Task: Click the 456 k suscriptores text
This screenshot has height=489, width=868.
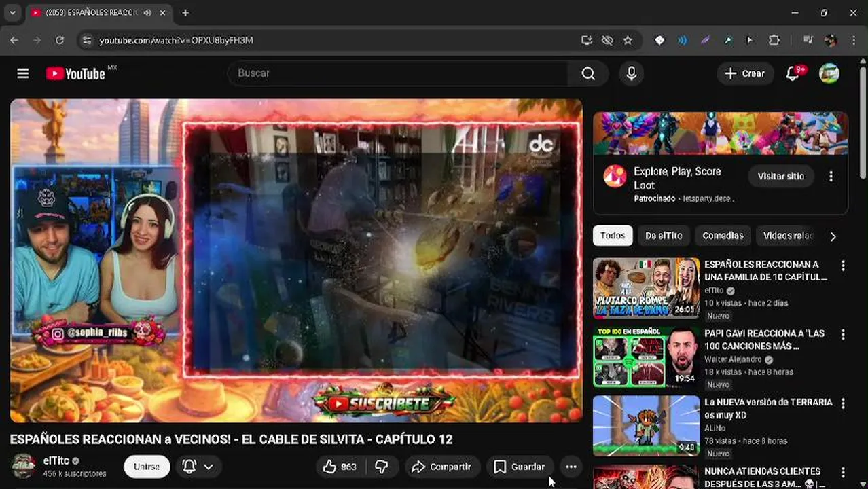Action: [75, 474]
